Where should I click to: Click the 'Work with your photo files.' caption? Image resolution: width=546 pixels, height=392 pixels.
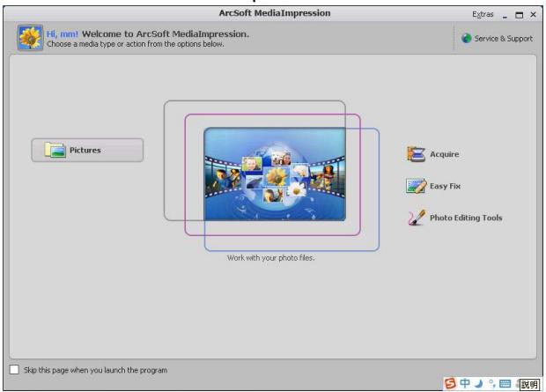coord(271,258)
